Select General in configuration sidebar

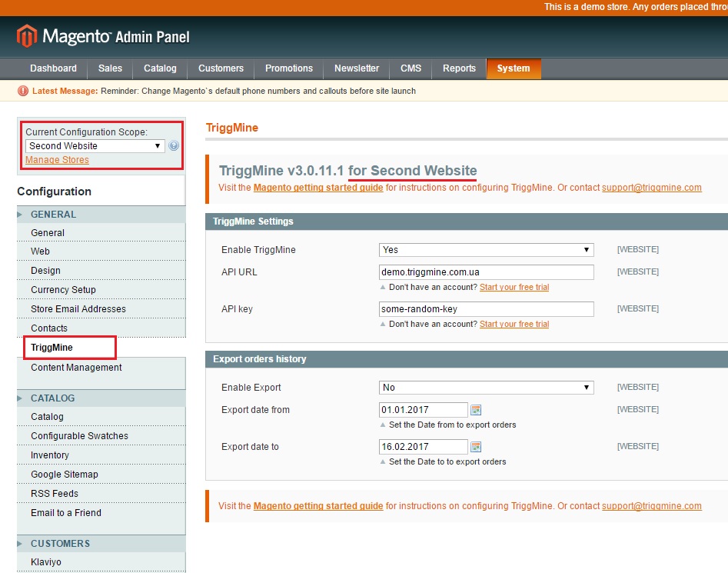coord(101,232)
